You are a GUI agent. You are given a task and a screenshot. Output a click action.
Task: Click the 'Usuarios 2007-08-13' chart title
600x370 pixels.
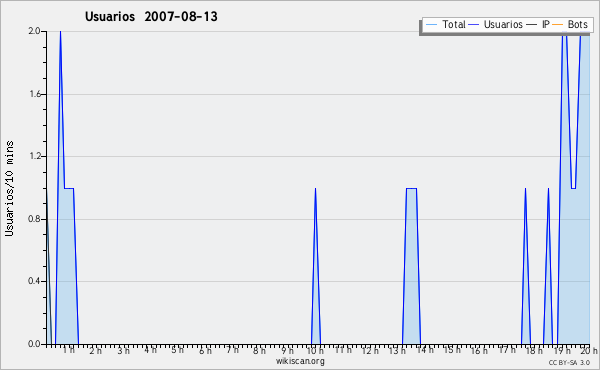151,17
